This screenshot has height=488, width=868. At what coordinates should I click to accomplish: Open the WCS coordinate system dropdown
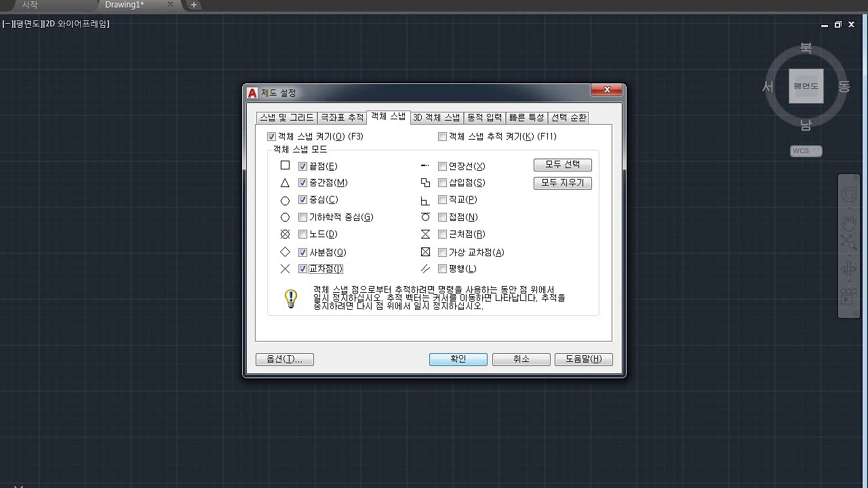pos(806,151)
